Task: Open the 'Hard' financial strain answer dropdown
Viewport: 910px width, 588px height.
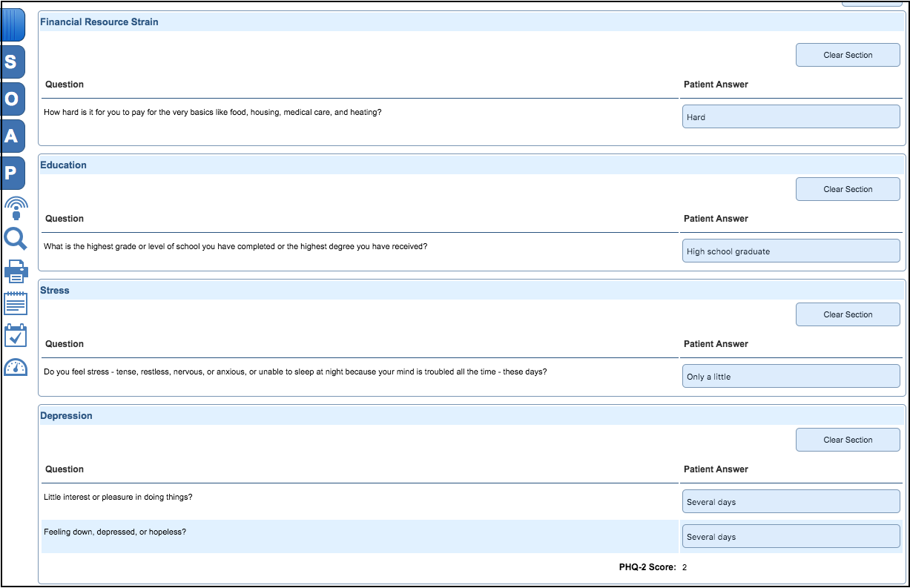Action: click(791, 117)
